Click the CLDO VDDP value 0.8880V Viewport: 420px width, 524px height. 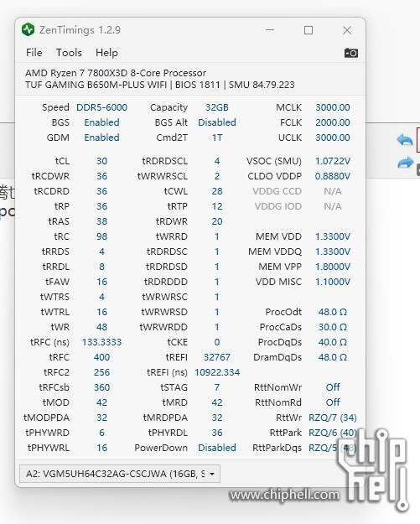[x=333, y=176]
